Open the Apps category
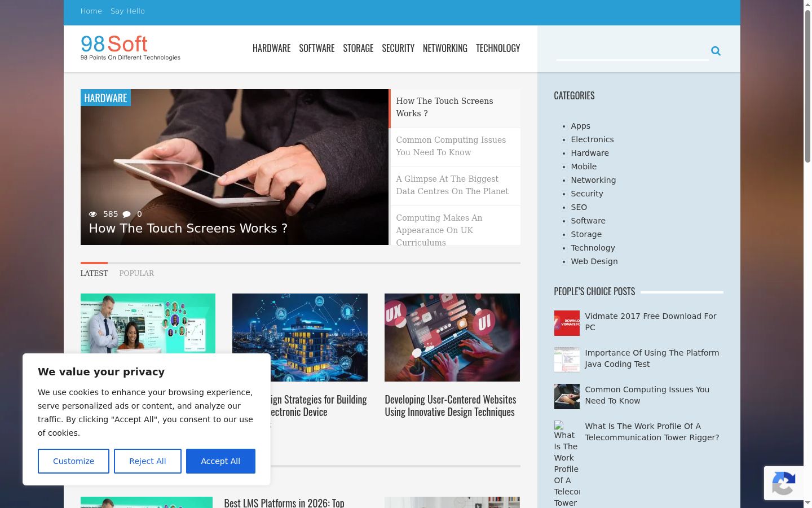The width and height of the screenshot is (812, 508). point(580,126)
